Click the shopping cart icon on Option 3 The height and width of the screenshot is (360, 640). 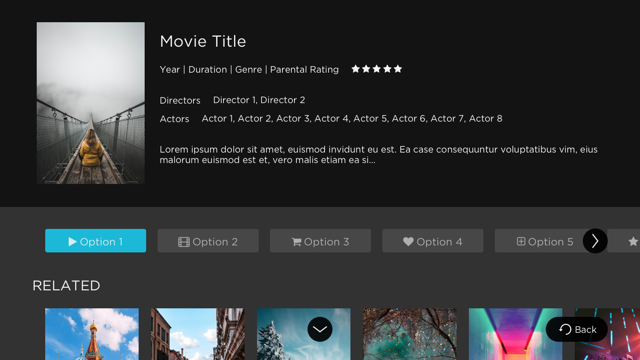pos(296,242)
